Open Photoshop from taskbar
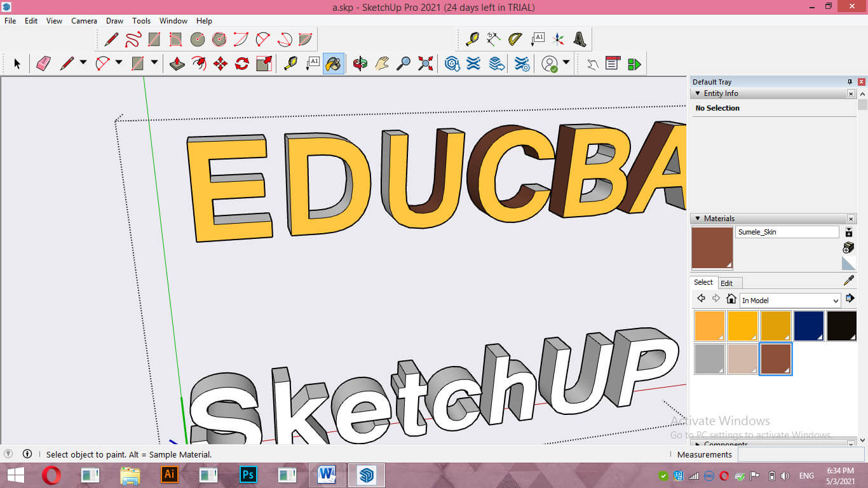This screenshot has width=868, height=488. click(248, 475)
